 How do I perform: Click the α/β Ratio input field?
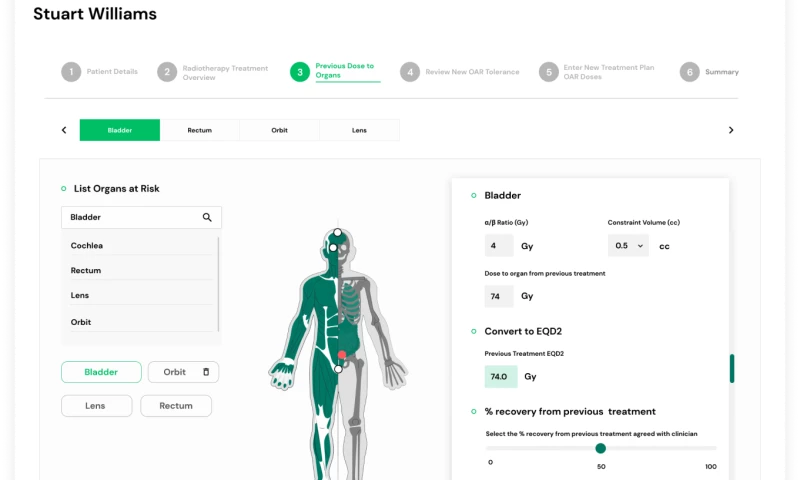(499, 245)
